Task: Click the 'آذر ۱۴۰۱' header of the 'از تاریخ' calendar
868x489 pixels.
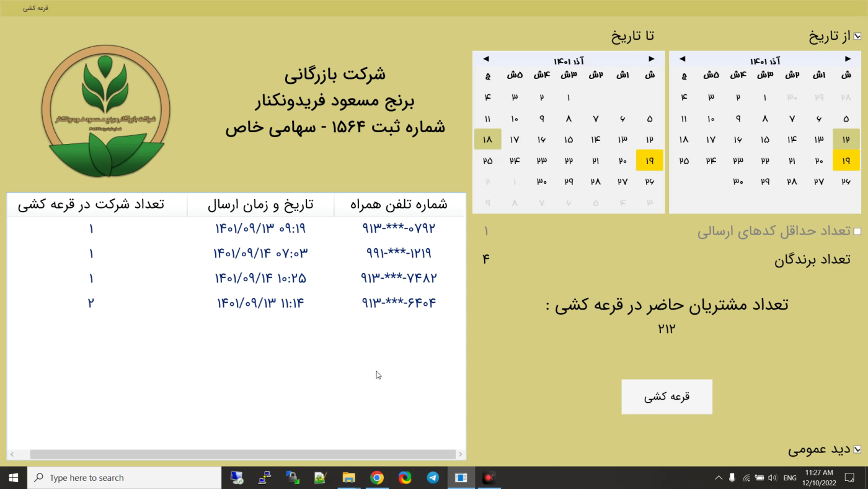Action: click(x=765, y=61)
